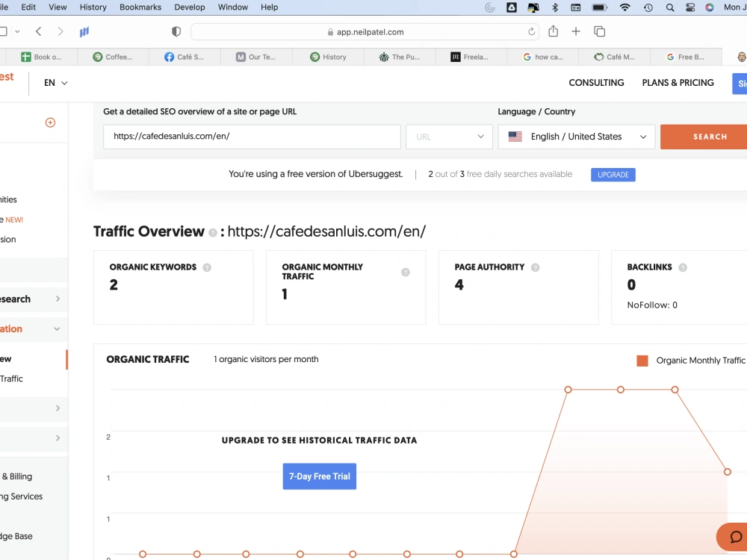Screen dimensions: 747x560
Task: Click Siri icon in menu bar
Action: 710,7
